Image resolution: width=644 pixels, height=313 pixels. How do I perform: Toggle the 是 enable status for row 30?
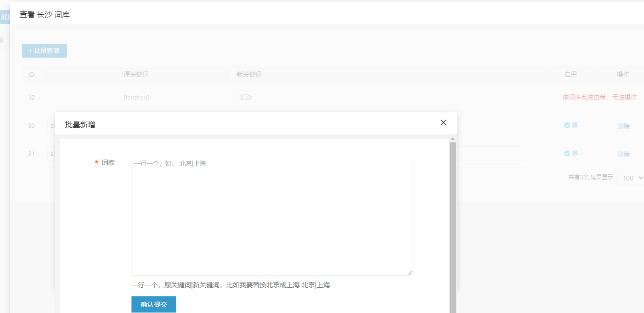(x=574, y=125)
